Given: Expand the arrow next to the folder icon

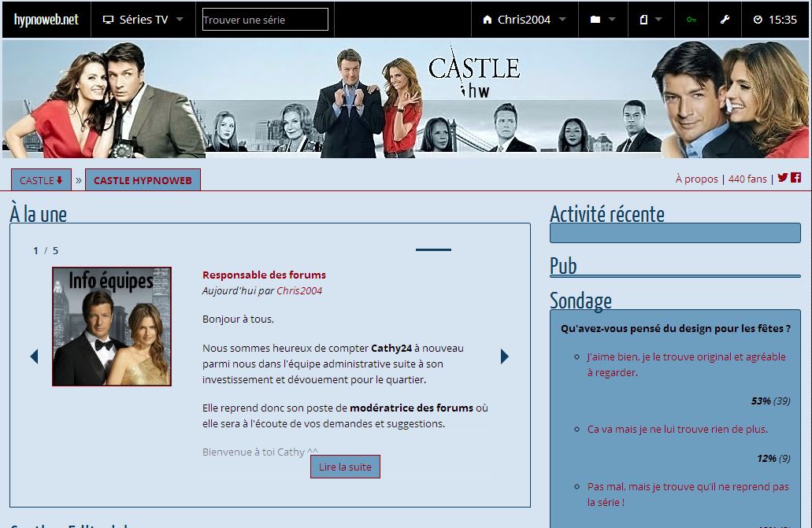Looking at the screenshot, I should tap(612, 20).
